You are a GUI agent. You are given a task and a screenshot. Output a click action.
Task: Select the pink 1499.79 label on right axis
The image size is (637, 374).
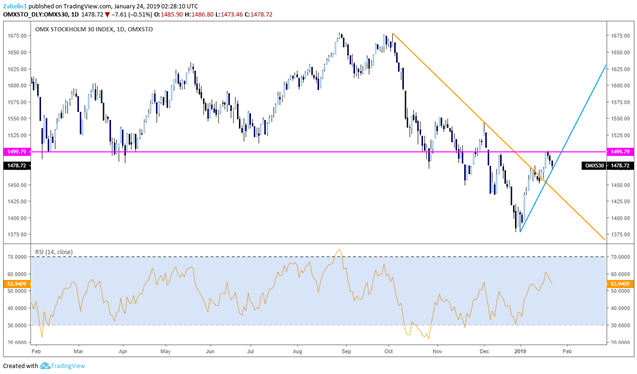(x=620, y=151)
